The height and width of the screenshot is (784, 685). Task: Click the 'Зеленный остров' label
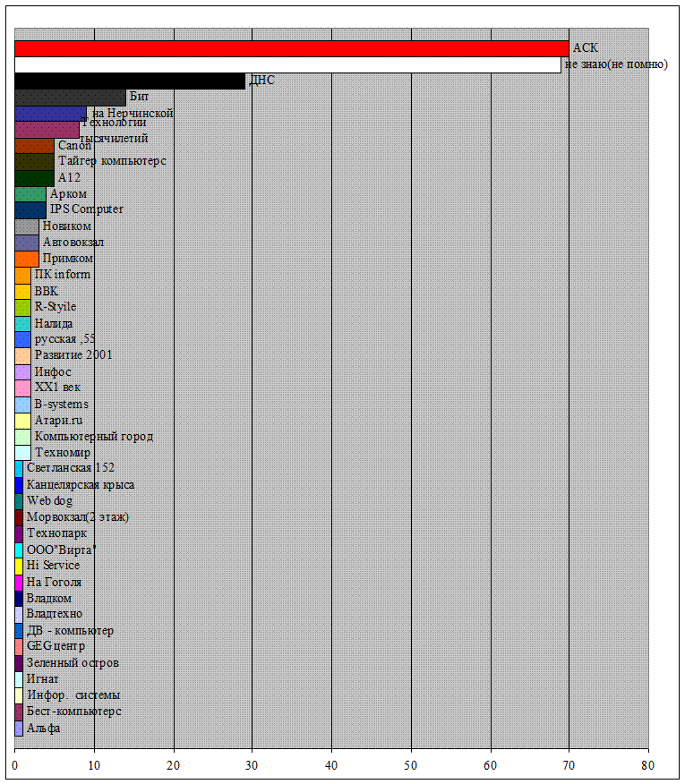(73, 663)
